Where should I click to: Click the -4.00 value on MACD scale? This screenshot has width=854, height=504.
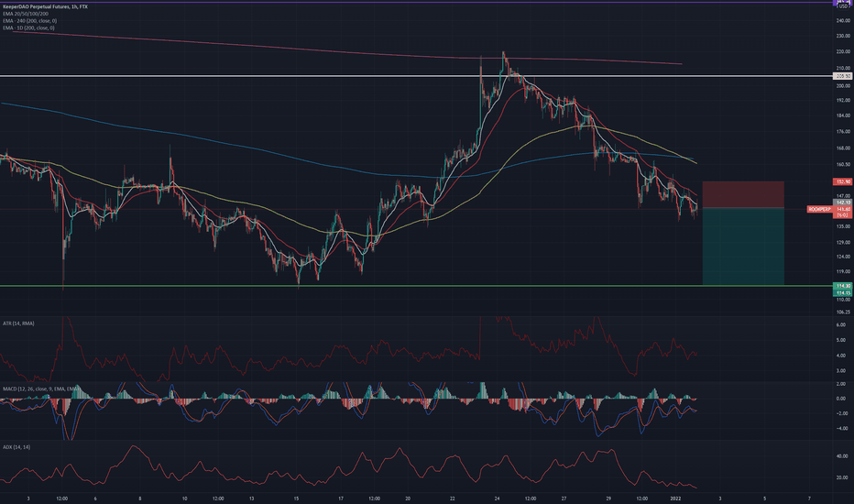(x=841, y=428)
